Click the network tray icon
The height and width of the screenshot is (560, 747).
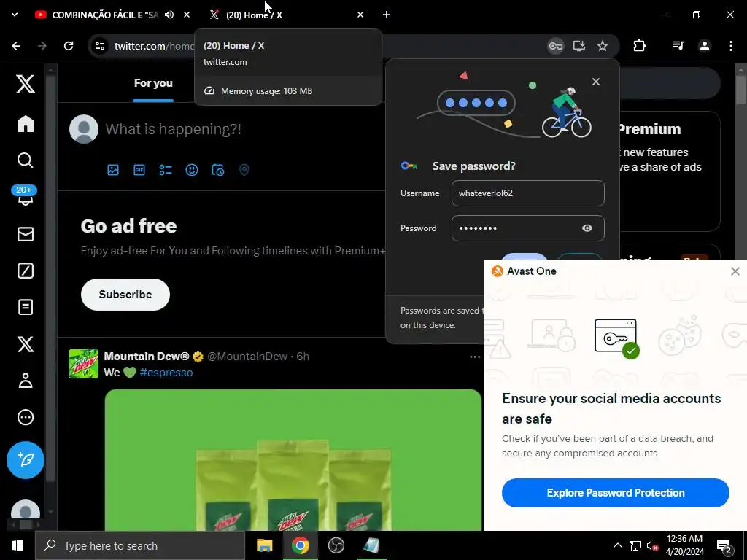[635, 545]
